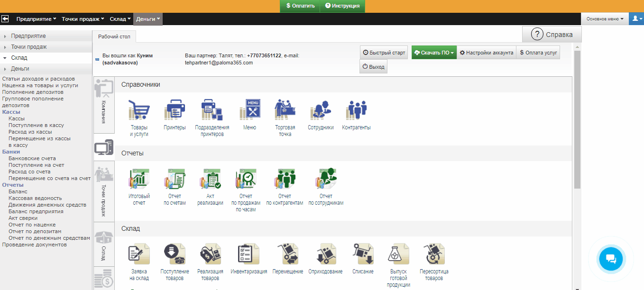Open the Списание warehouse icon

[363, 254]
